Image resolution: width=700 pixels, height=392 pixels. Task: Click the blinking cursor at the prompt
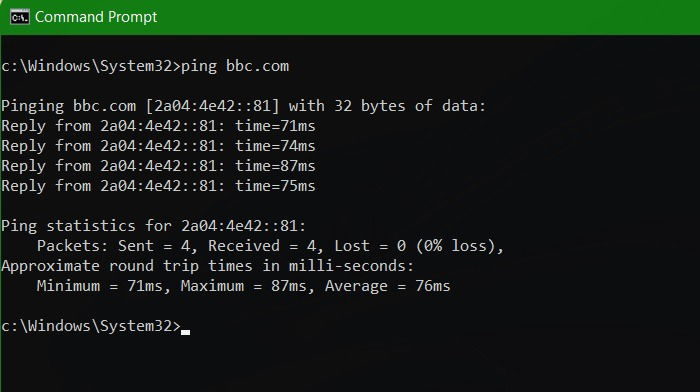coord(185,332)
